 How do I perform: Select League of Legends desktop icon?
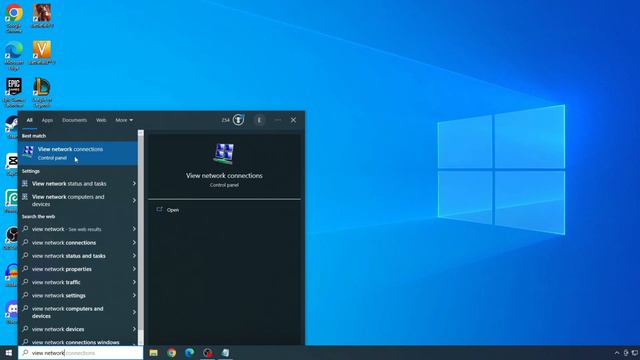(x=42, y=92)
